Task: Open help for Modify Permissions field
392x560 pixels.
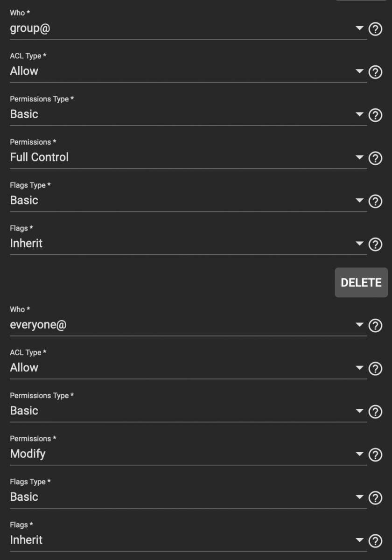Action: [375, 455]
